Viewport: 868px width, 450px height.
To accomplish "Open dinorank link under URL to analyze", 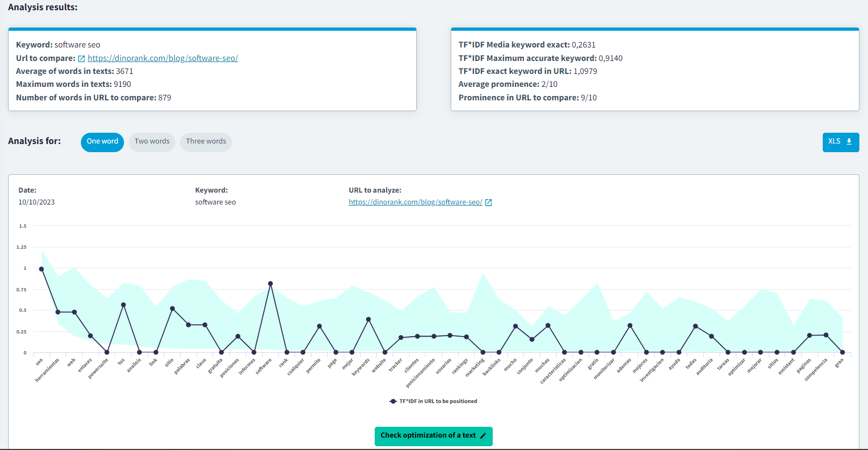I will 415,202.
